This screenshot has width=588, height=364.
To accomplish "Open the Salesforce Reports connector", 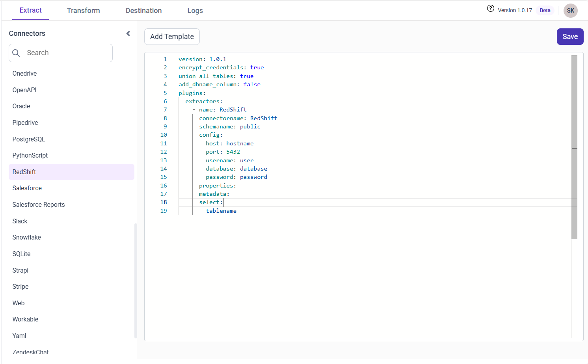I will pos(38,204).
